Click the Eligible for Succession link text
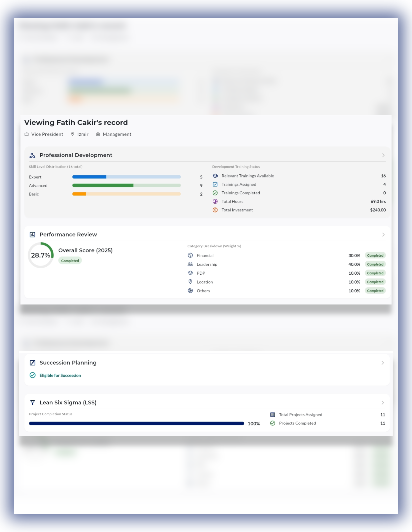Screen dimensions: 412x532 (60, 375)
